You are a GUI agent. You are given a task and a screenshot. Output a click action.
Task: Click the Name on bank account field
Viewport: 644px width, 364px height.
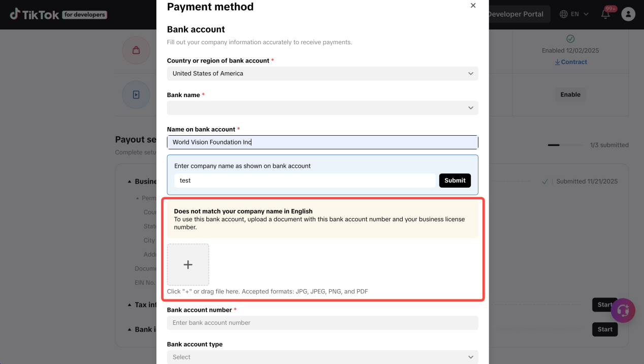click(x=323, y=142)
